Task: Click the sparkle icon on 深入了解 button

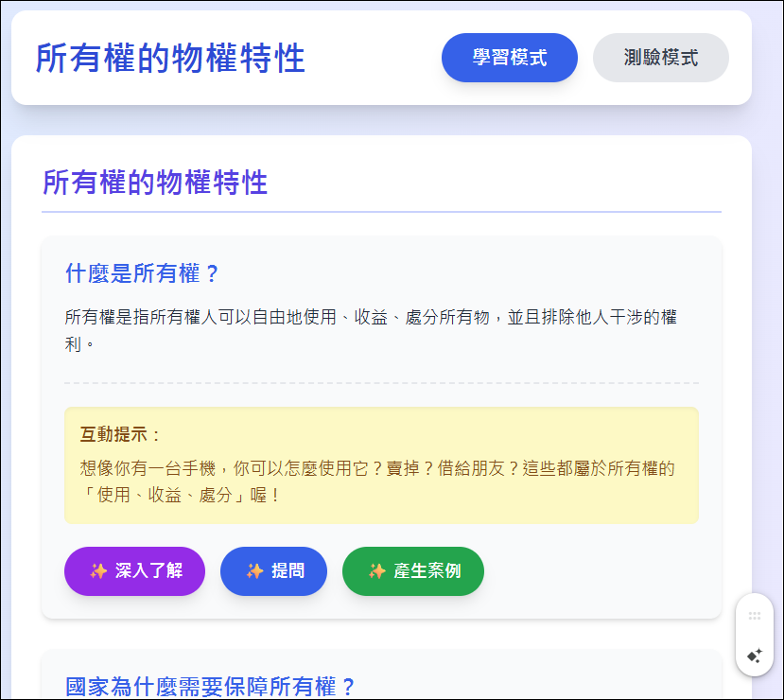Action: (98, 571)
